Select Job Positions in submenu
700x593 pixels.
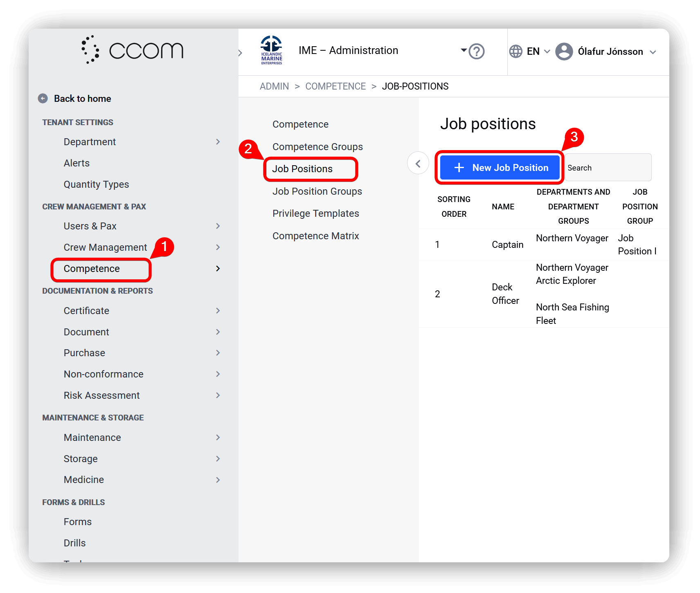point(302,169)
